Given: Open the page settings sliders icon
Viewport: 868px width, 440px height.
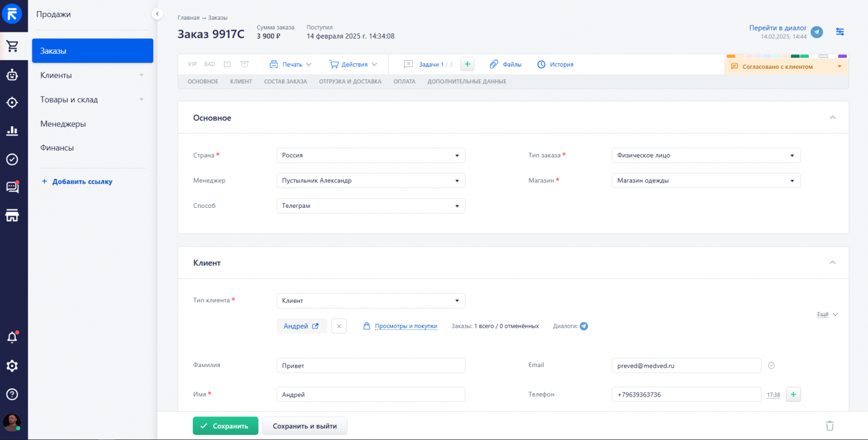Looking at the screenshot, I should pyautogui.click(x=840, y=32).
